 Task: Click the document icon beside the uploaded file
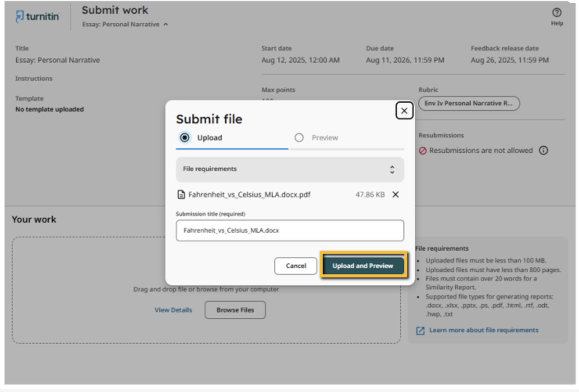coord(181,194)
